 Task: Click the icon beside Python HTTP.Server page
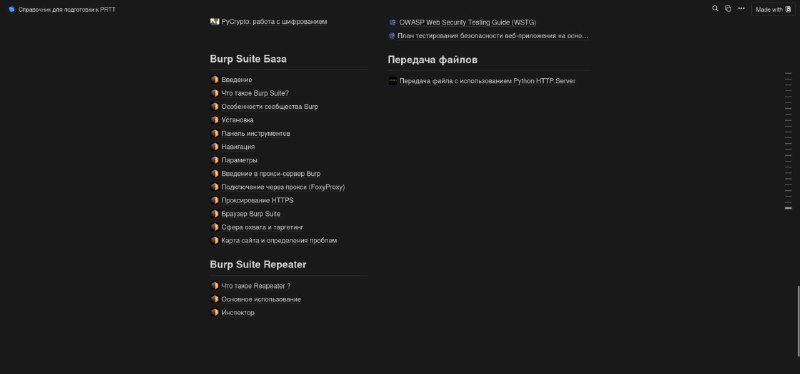(x=392, y=81)
